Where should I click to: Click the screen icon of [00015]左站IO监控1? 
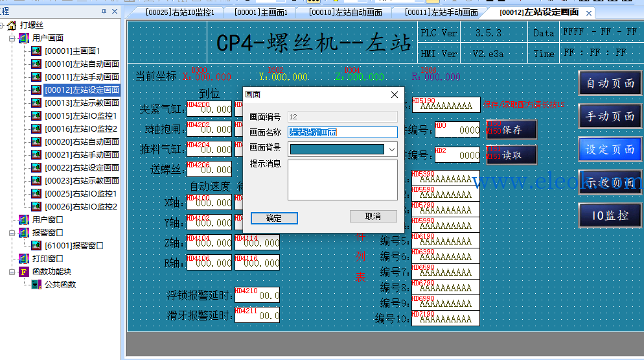pyautogui.click(x=36, y=116)
